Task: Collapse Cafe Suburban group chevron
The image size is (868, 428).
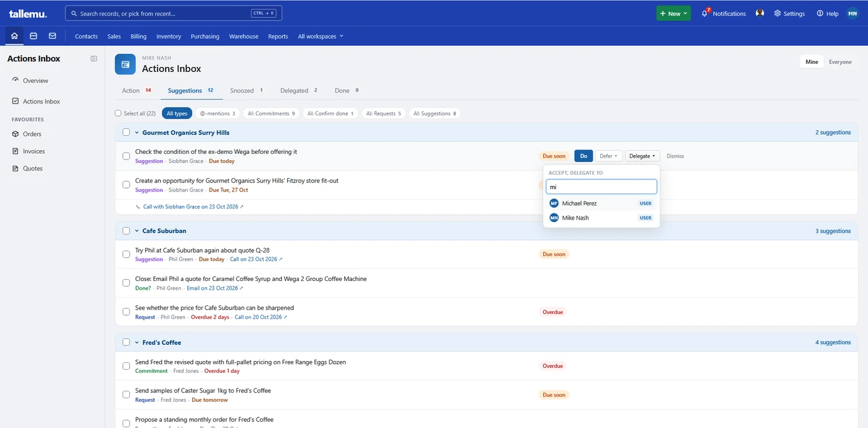Action: (137, 231)
